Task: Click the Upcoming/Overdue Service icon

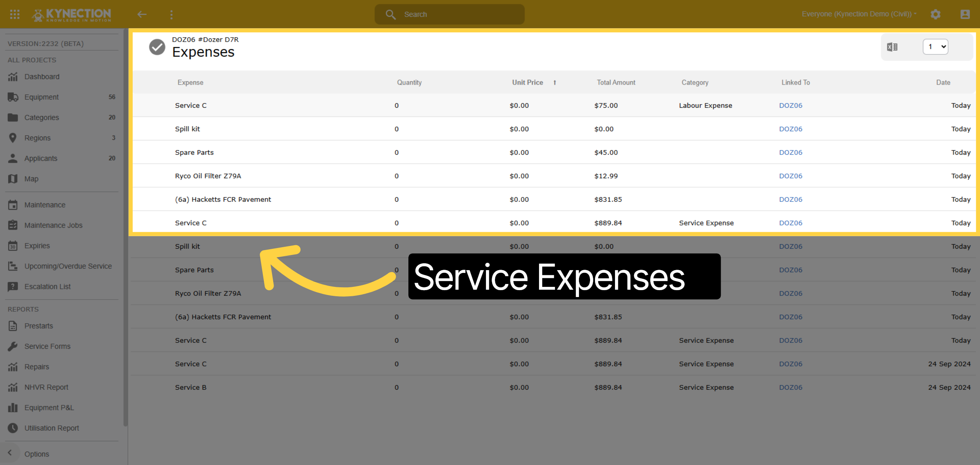Action: click(13, 266)
